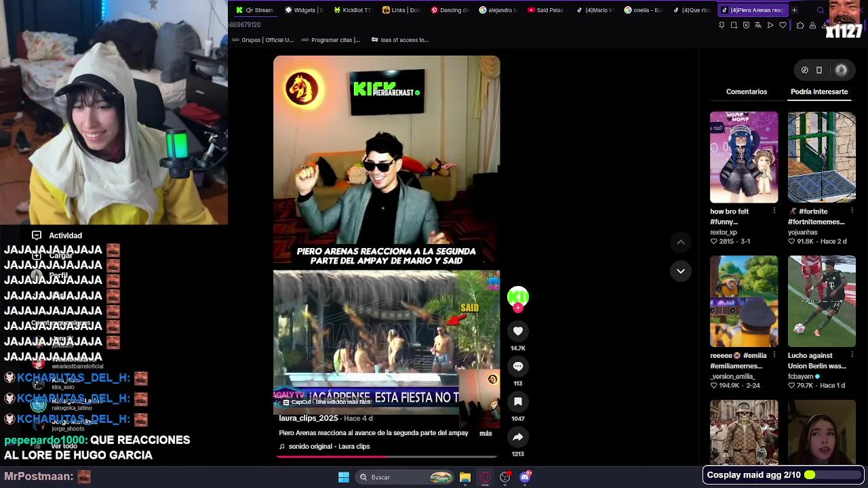Switch to the Comentarios tab
Viewport: 868px width, 488px height.
click(x=747, y=91)
